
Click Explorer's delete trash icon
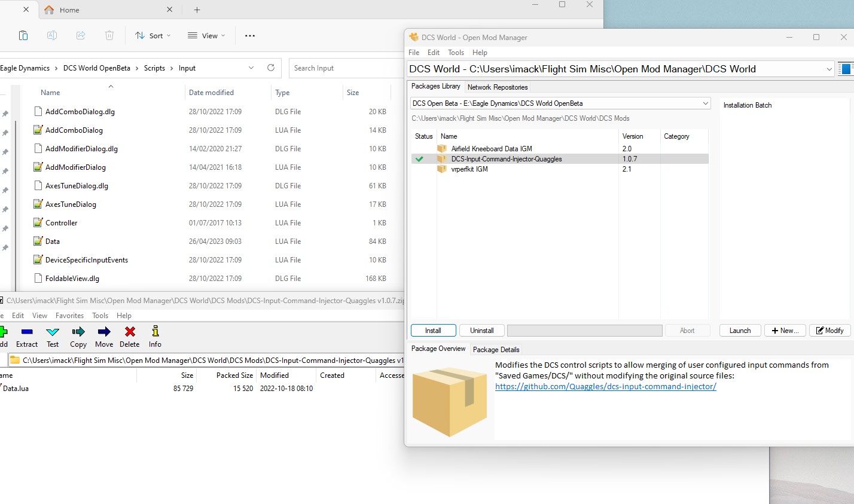109,35
